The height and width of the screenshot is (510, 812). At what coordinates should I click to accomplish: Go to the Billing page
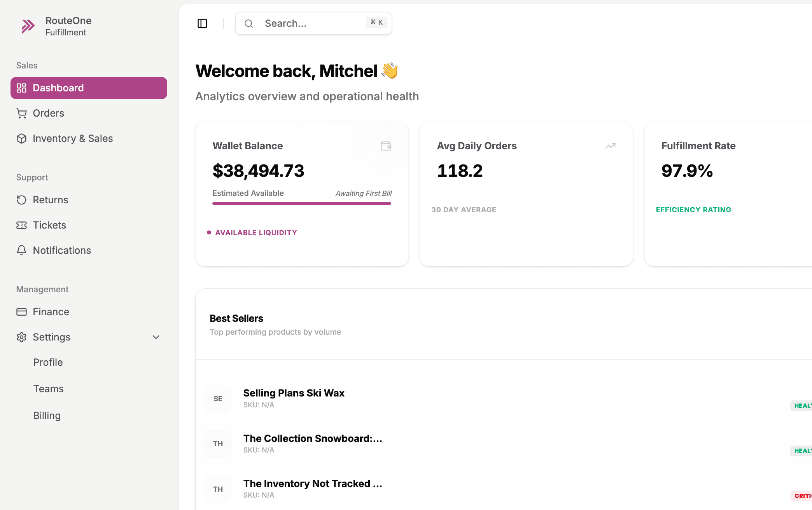(x=47, y=416)
